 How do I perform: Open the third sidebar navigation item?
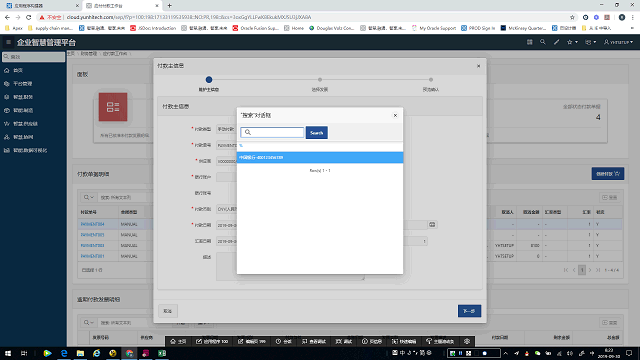(x=33, y=97)
